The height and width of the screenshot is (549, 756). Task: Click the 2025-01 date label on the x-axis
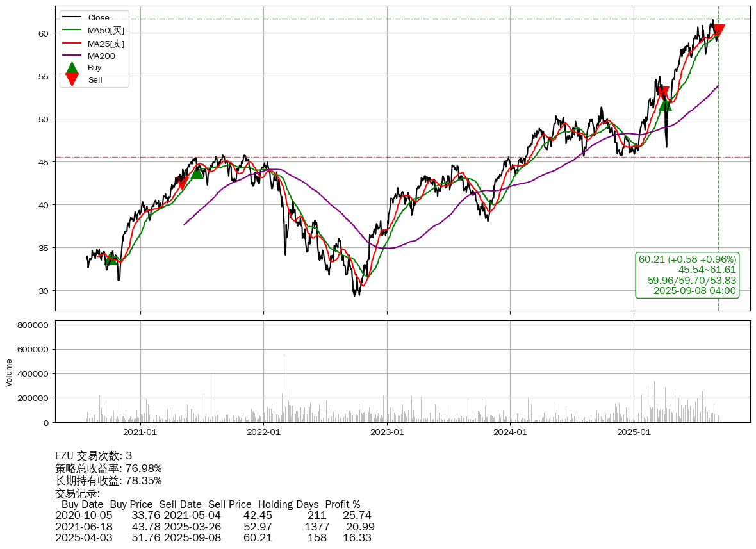634,432
